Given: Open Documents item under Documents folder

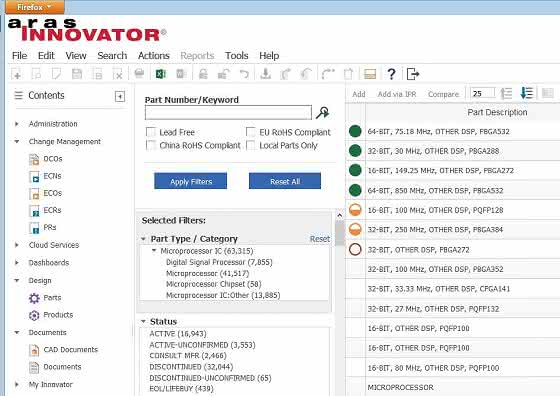Looking at the screenshot, I should pyautogui.click(x=62, y=367).
